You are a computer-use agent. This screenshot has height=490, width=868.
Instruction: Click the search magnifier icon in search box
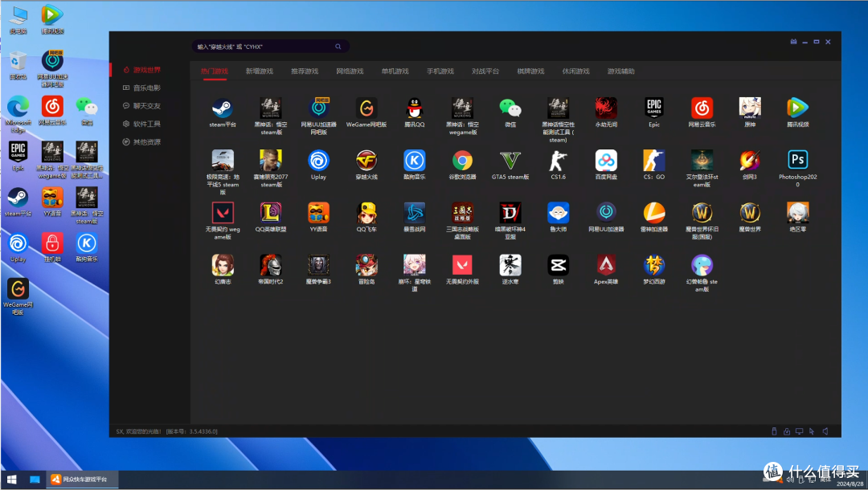(338, 47)
